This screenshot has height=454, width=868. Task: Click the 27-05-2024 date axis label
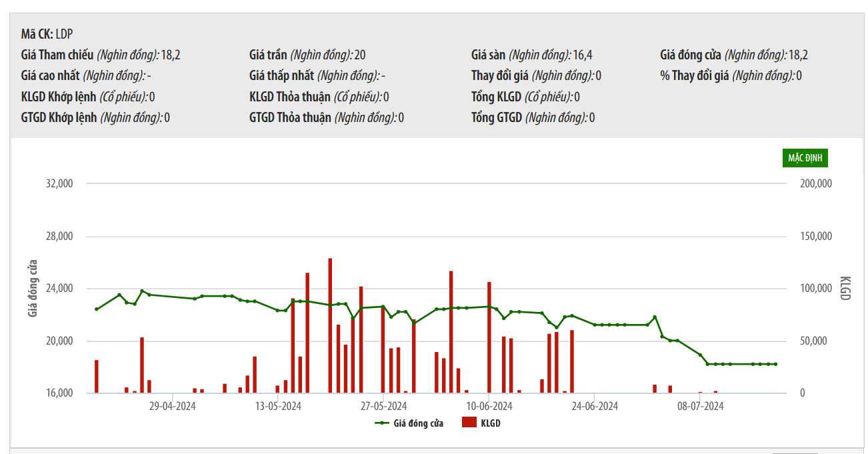click(383, 405)
